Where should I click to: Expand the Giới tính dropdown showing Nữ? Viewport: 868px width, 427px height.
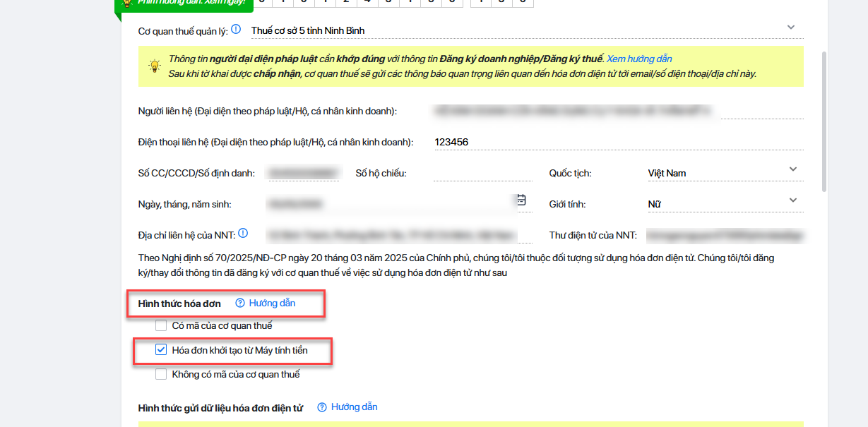tap(792, 200)
